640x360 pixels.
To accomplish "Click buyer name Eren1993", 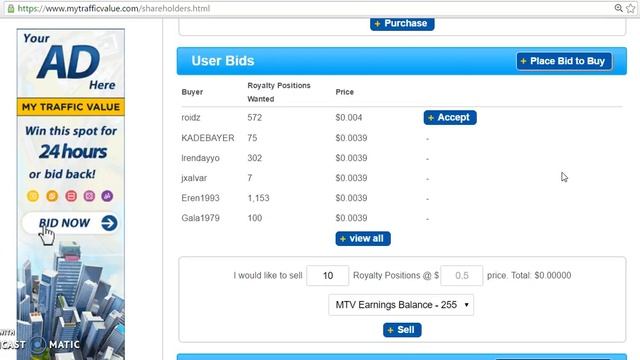I will click(200, 198).
